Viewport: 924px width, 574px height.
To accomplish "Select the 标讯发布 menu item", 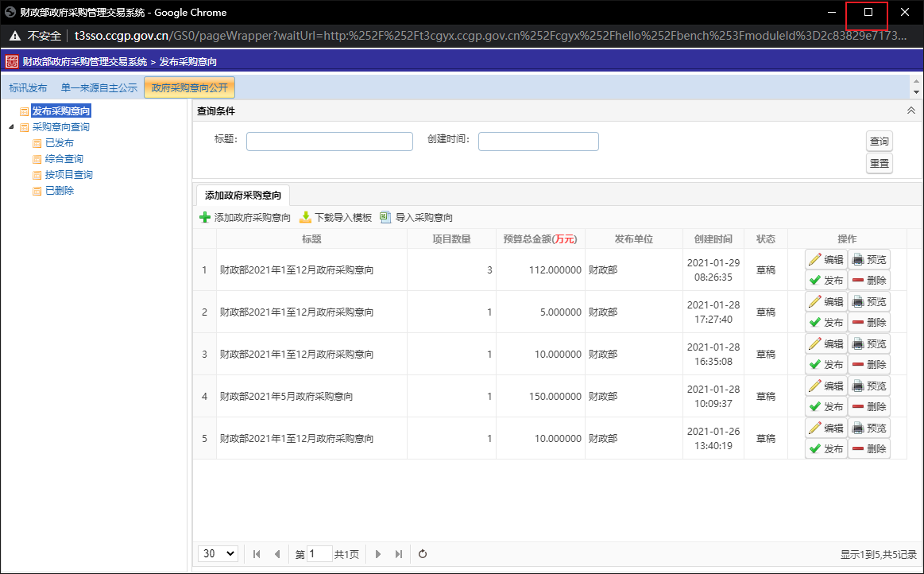I will 28,87.
